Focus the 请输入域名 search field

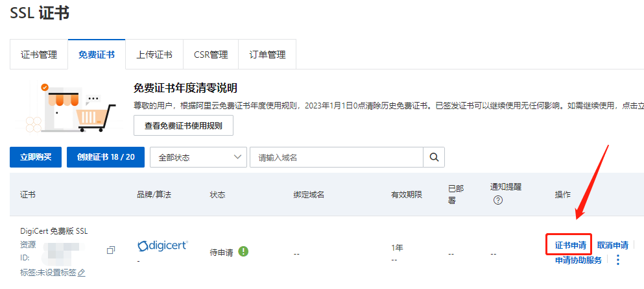tap(336, 157)
